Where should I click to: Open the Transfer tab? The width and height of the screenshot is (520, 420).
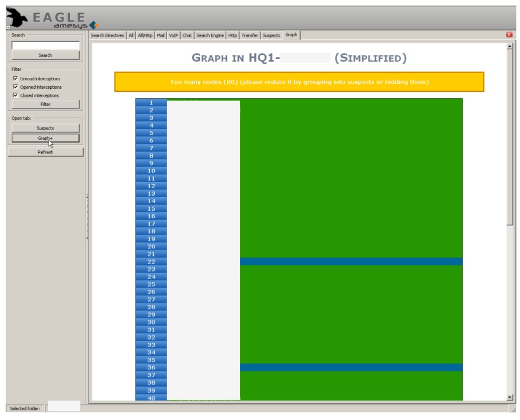[x=249, y=35]
